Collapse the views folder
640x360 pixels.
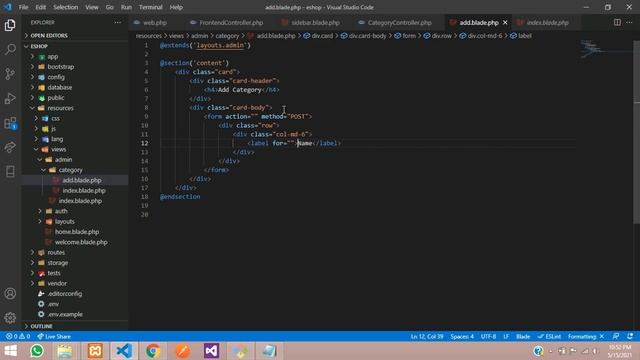[58, 149]
